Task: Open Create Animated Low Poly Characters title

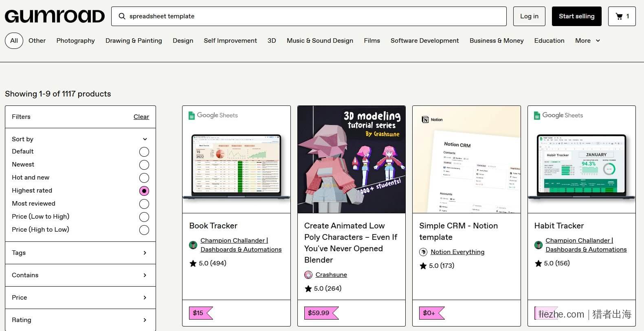Action: [x=351, y=243]
